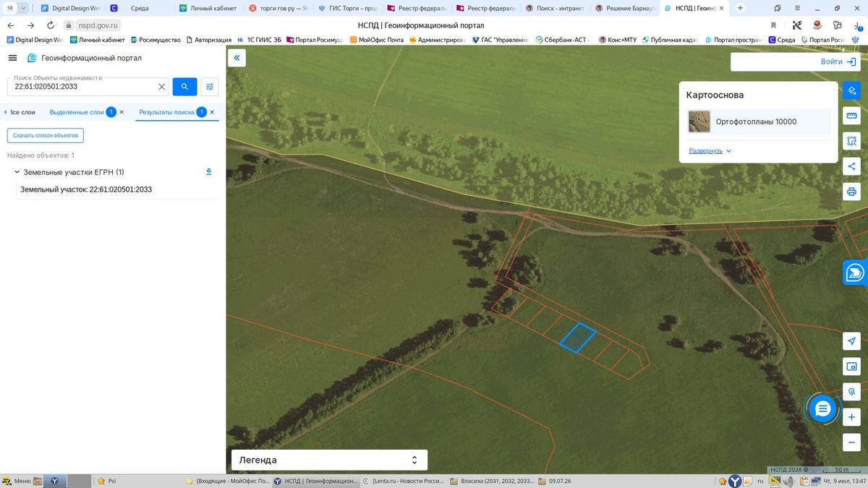Close the Результаты поиска tab
The width and height of the screenshot is (868, 488).
(x=212, y=112)
